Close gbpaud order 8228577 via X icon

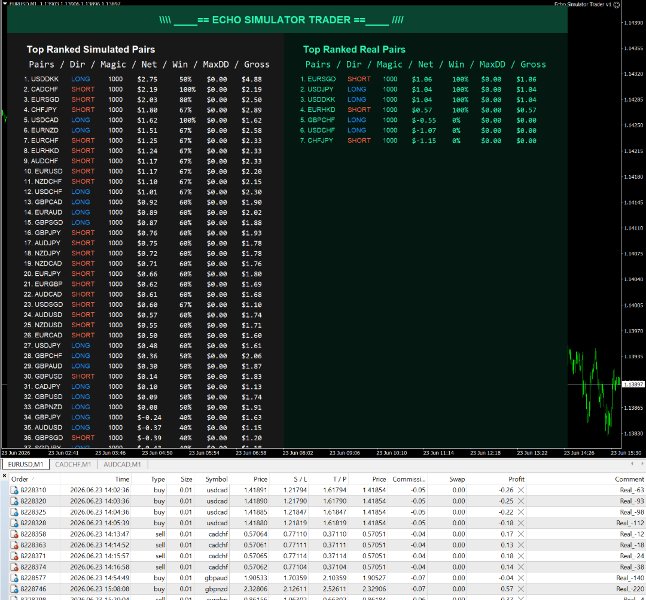(521, 578)
